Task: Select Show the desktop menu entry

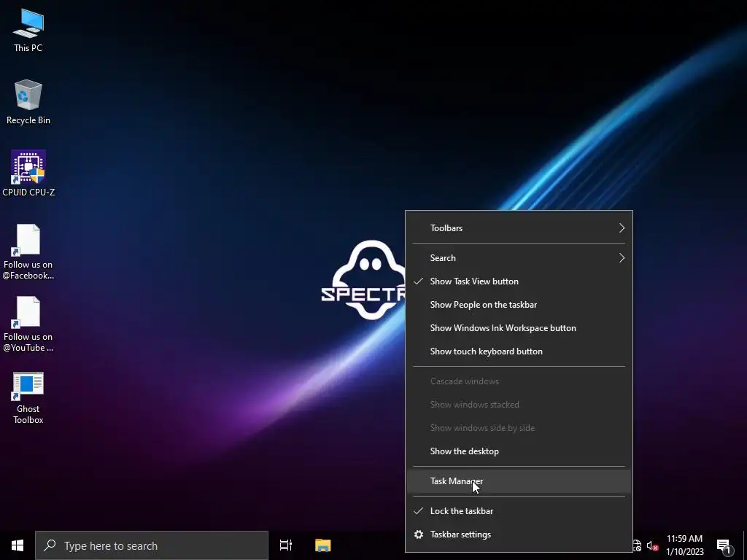Action: click(x=519, y=451)
